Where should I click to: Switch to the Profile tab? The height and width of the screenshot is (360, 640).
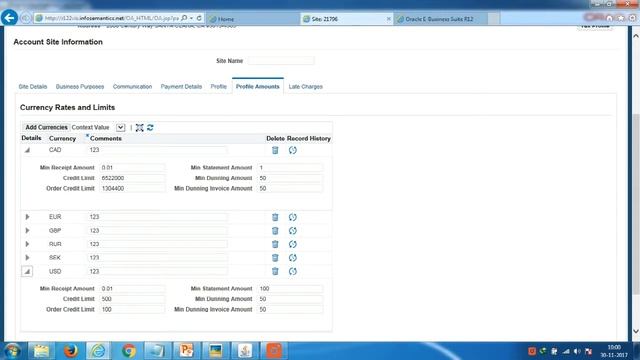218,87
